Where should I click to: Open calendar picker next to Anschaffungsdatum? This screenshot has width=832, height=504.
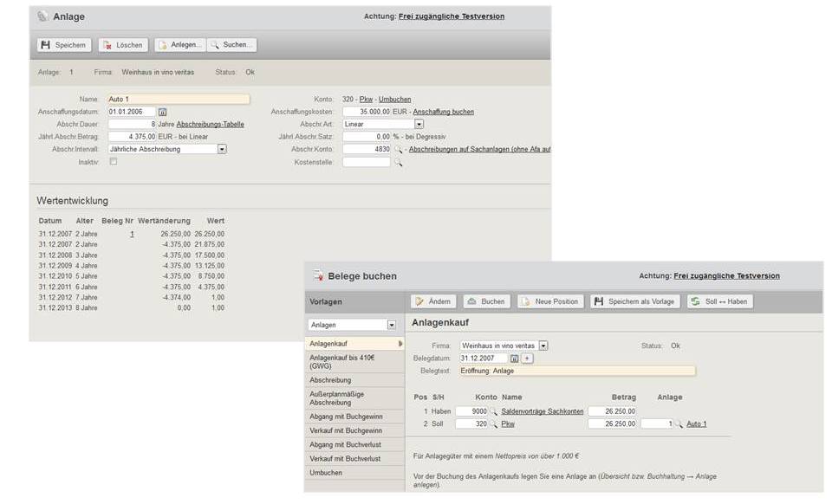pos(162,112)
